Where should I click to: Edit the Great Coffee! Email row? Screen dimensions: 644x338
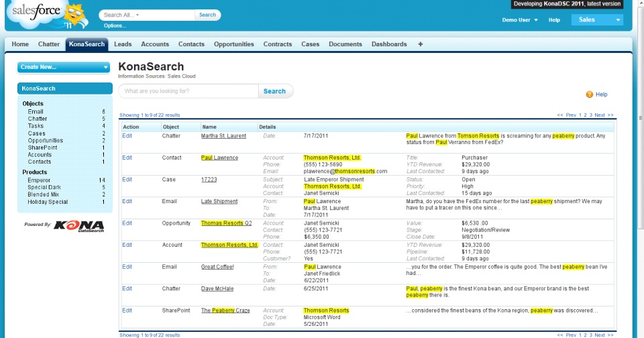[127, 267]
